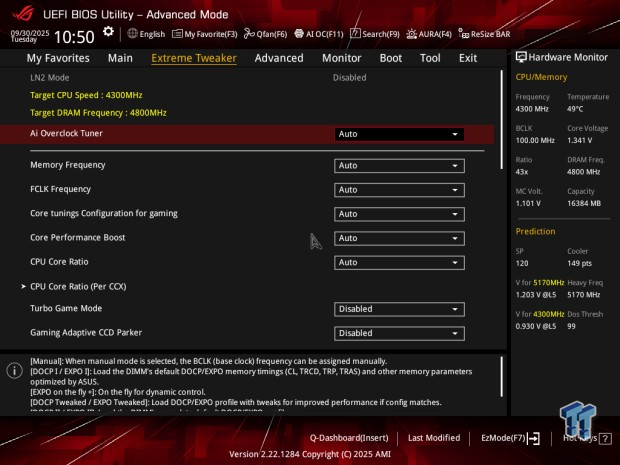
Task: Click Target DRAM Frequency : 4800MHz text
Action: (98, 113)
